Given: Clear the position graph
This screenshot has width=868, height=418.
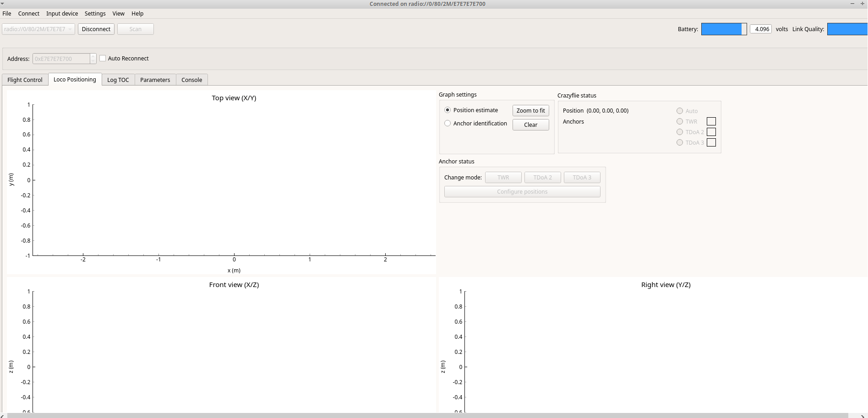Looking at the screenshot, I should (x=530, y=125).
